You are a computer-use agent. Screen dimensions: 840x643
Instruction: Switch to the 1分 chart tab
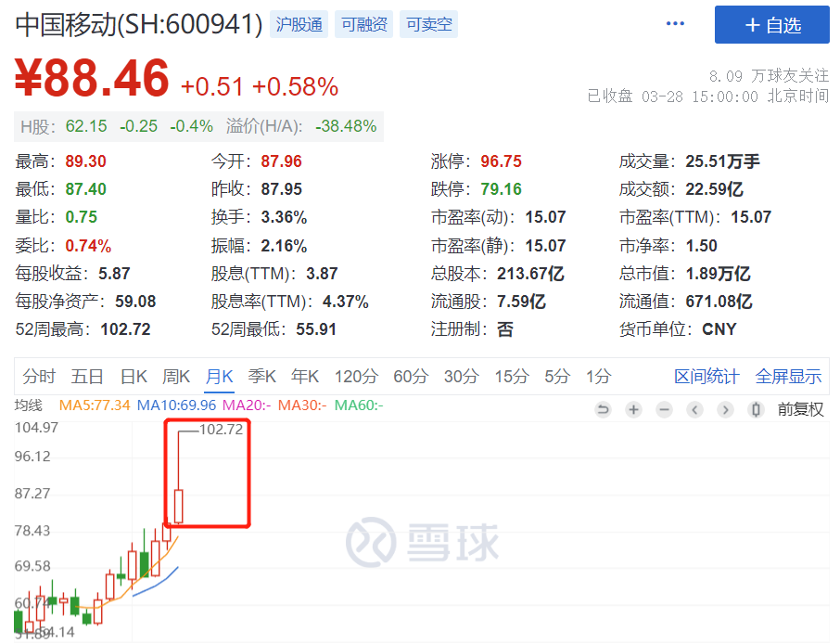pyautogui.click(x=598, y=377)
